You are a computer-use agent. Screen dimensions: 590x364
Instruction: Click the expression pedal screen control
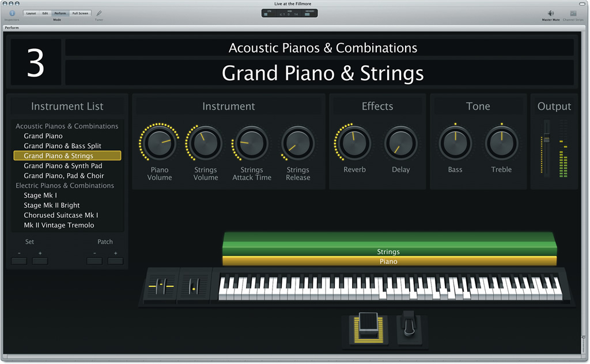(x=369, y=328)
